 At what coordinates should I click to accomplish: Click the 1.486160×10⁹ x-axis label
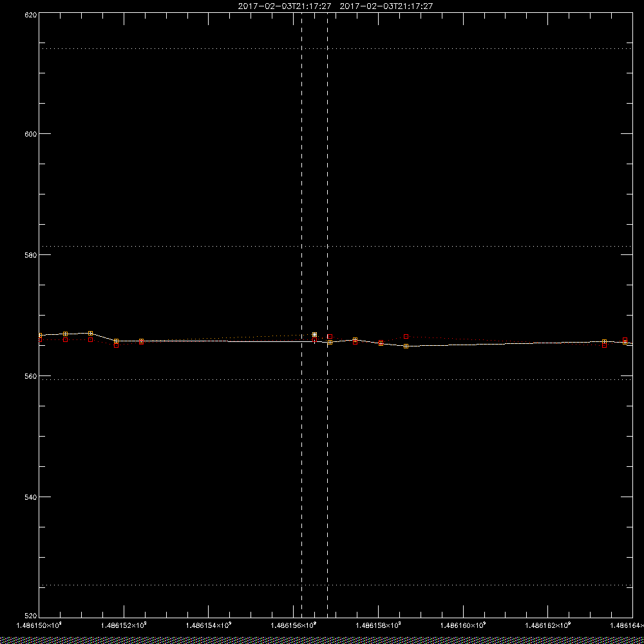463,625
